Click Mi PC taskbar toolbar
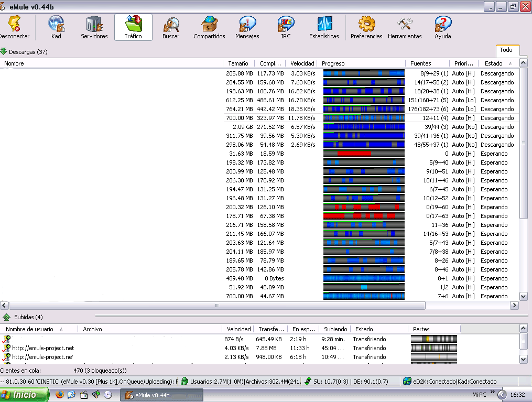 tap(479, 395)
